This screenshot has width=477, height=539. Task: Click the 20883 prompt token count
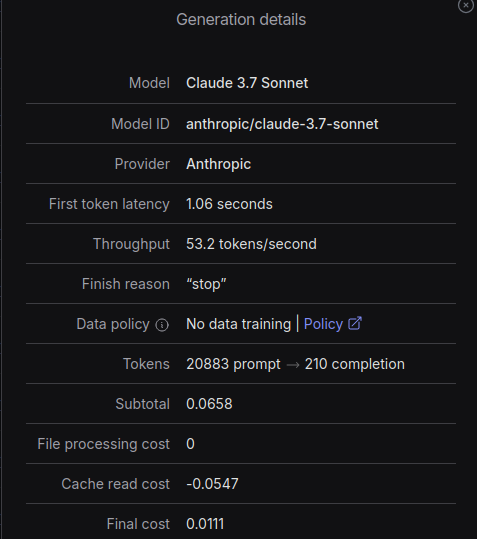click(233, 364)
